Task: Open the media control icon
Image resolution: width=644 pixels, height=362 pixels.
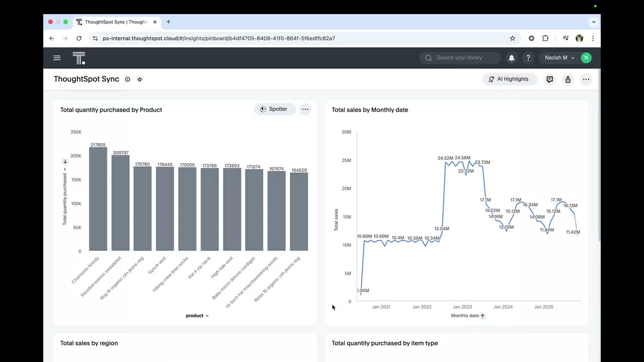Action: pos(566,38)
